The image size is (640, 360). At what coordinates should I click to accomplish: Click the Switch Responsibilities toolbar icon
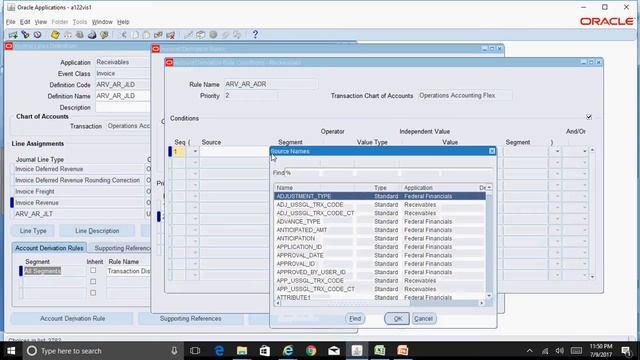80,35
